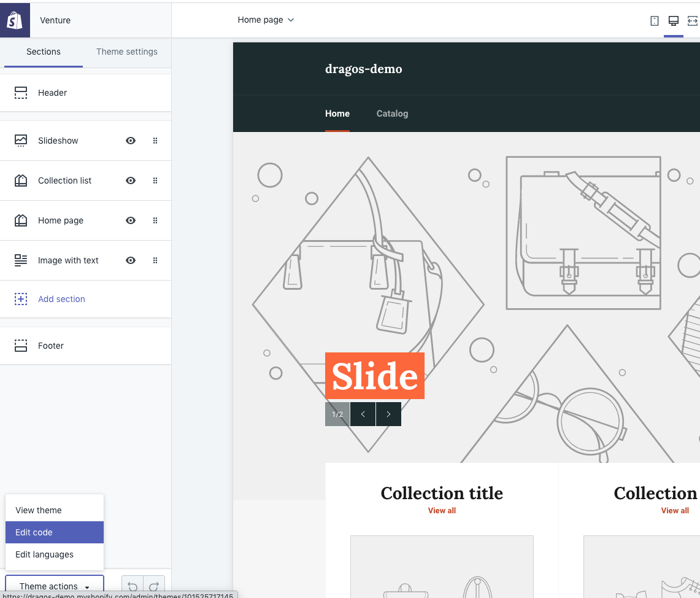Click Add section link
Viewport: 700px width, 598px height.
coord(61,299)
